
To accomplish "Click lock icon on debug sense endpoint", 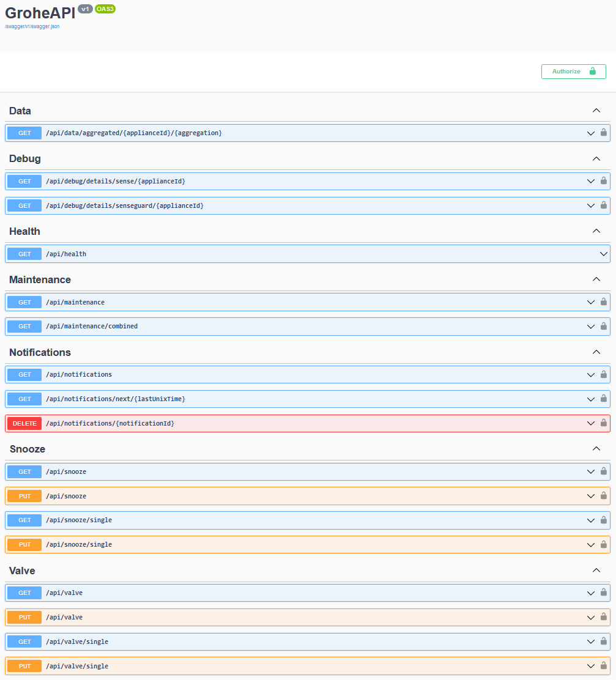I will 603,180.
